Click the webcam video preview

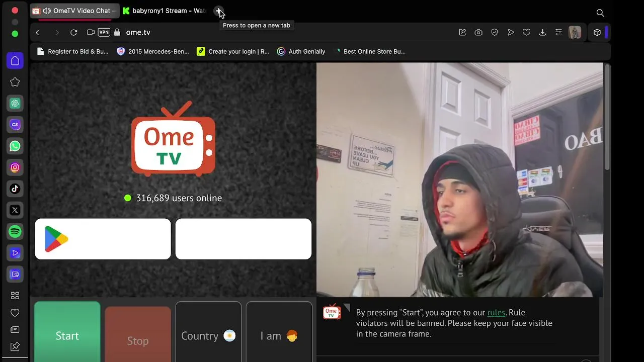(459, 179)
